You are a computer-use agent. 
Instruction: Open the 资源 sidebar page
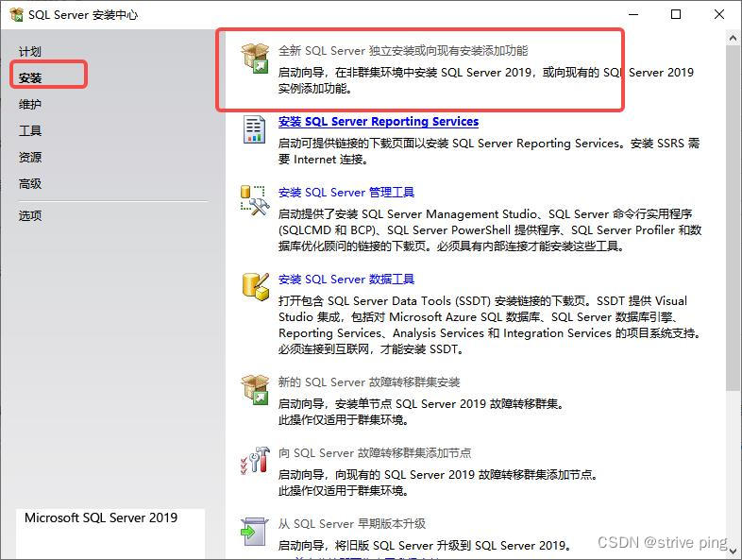point(30,157)
